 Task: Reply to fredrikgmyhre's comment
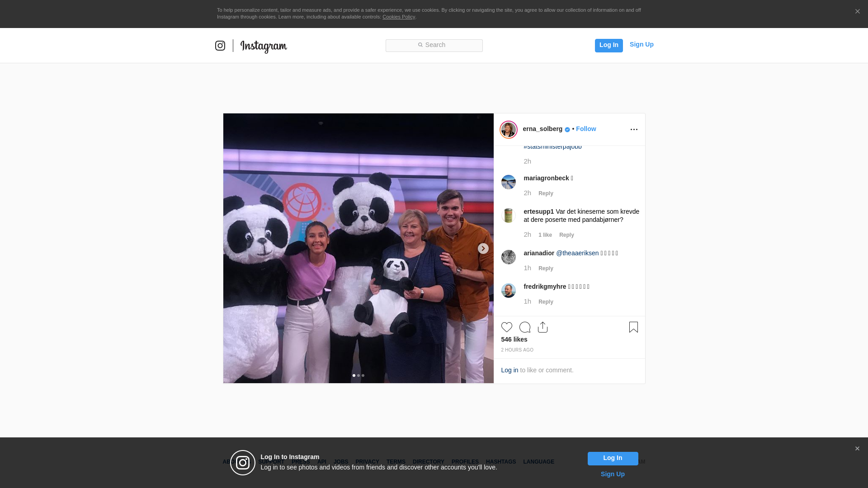coord(546,302)
